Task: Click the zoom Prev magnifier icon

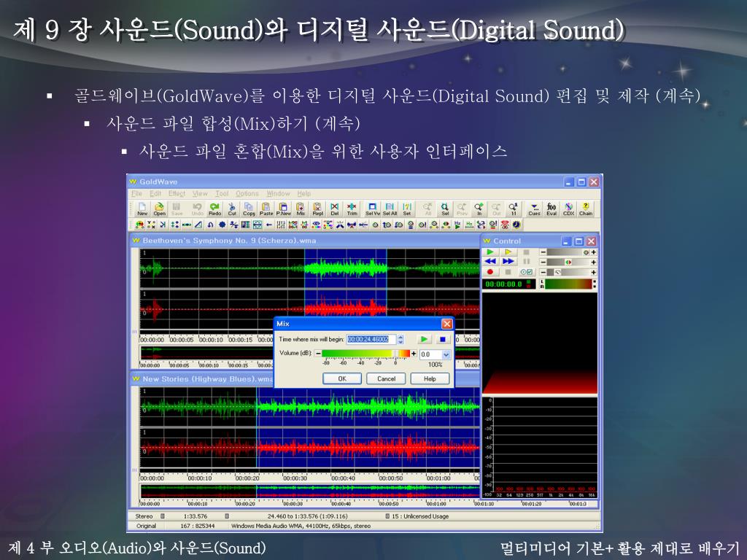Action: [x=462, y=209]
